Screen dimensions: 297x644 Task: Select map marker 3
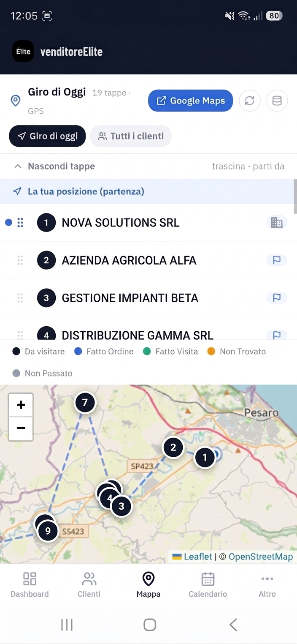click(121, 506)
